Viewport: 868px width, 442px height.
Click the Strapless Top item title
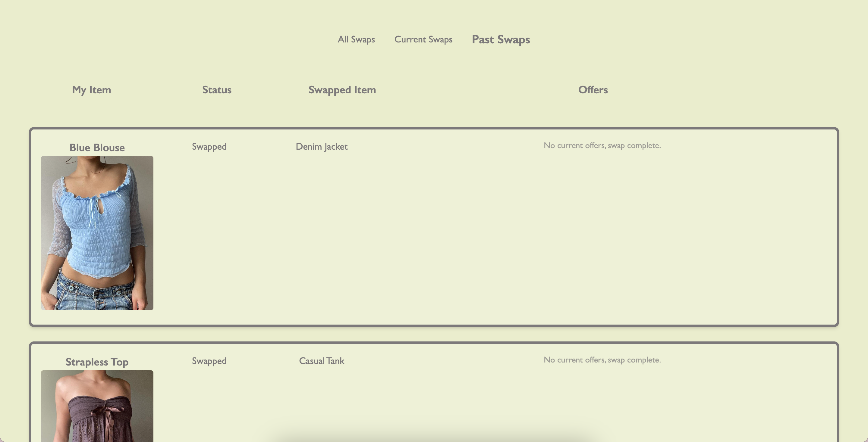tap(97, 362)
